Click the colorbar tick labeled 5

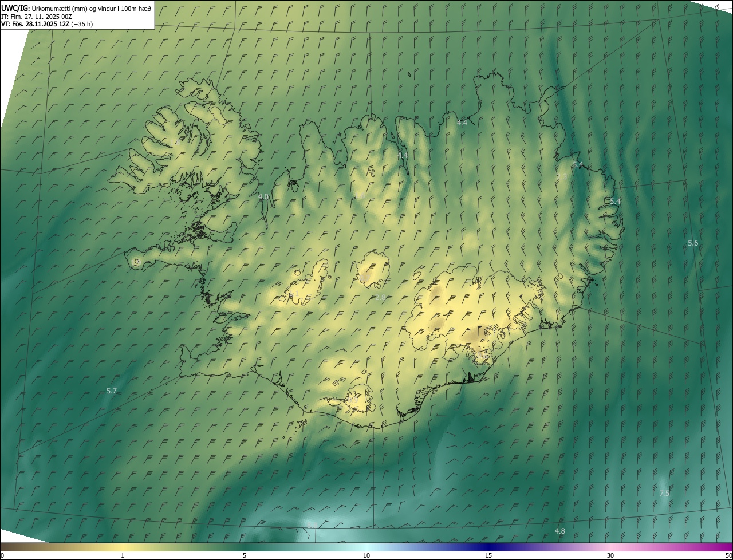(x=245, y=555)
